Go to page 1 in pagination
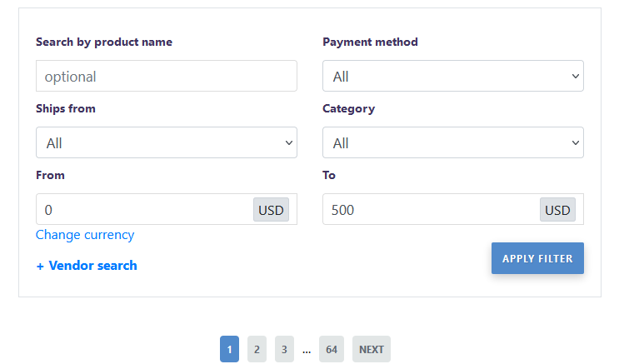 (229, 349)
